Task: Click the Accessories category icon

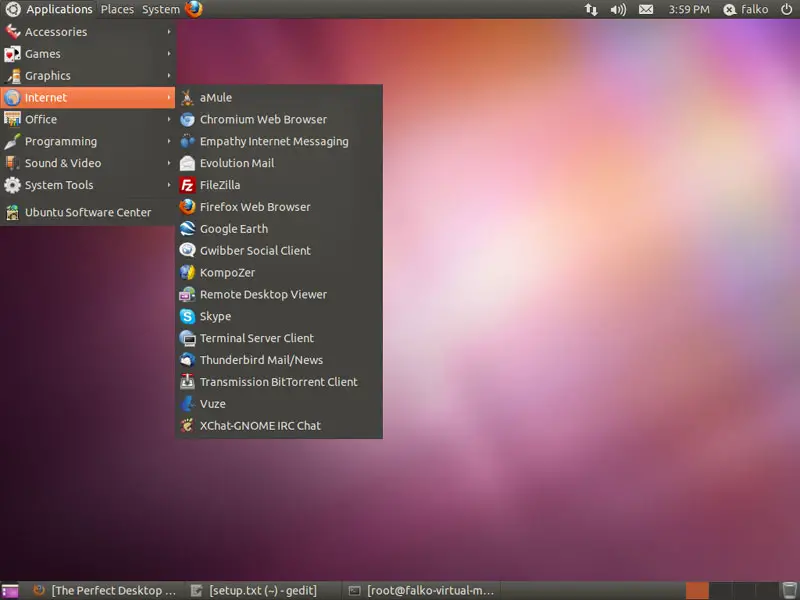Action: [x=12, y=32]
